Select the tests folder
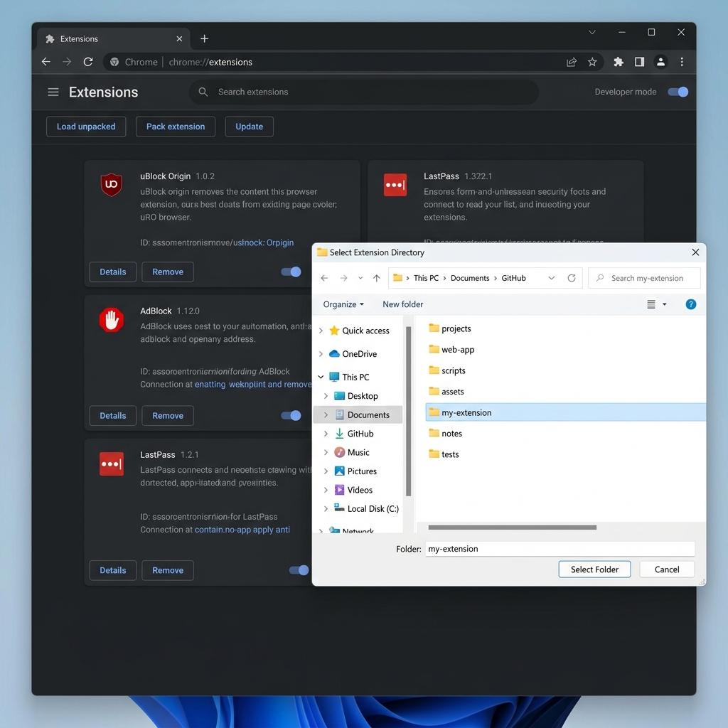 coord(444,454)
